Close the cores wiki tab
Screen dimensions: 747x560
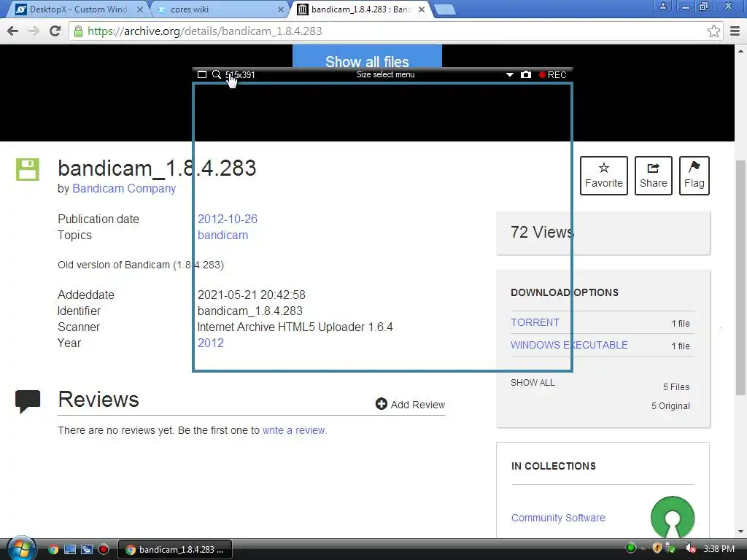pyautogui.click(x=281, y=9)
